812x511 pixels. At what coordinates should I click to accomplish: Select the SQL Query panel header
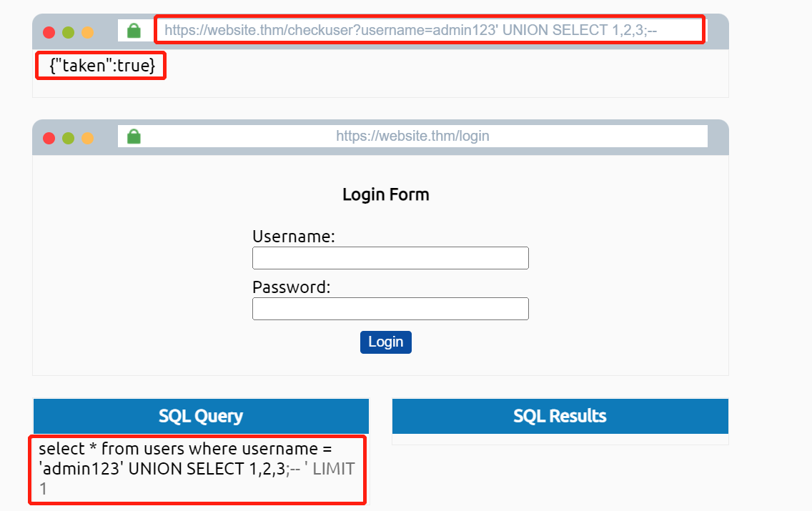[x=201, y=416]
